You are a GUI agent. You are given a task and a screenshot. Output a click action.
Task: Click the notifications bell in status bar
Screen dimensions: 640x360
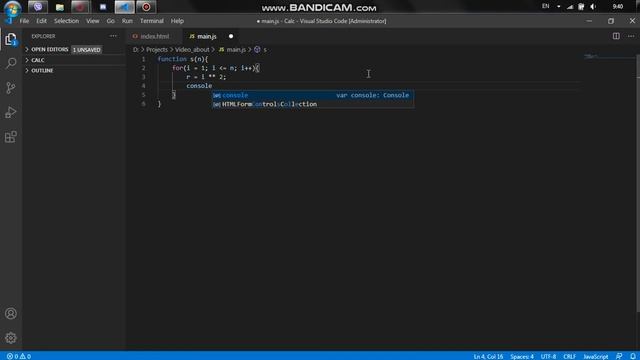pyautogui.click(x=632, y=356)
